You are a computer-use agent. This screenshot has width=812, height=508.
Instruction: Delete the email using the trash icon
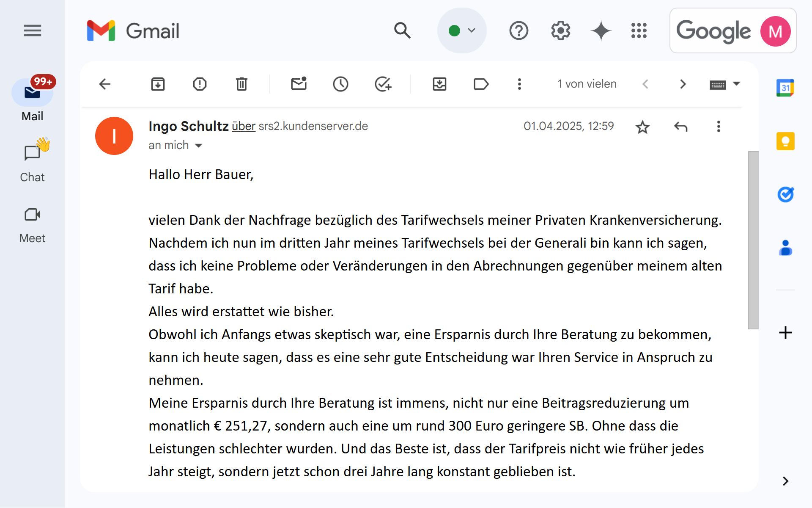click(x=241, y=84)
